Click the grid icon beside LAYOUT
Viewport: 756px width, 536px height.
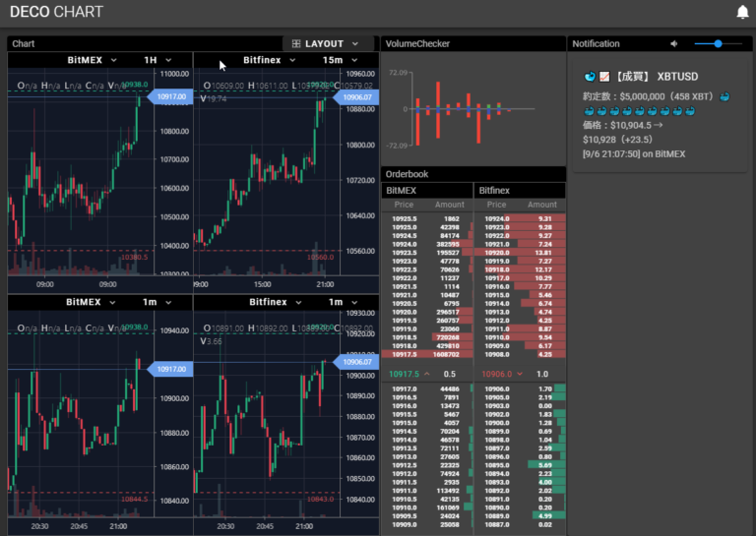point(296,44)
